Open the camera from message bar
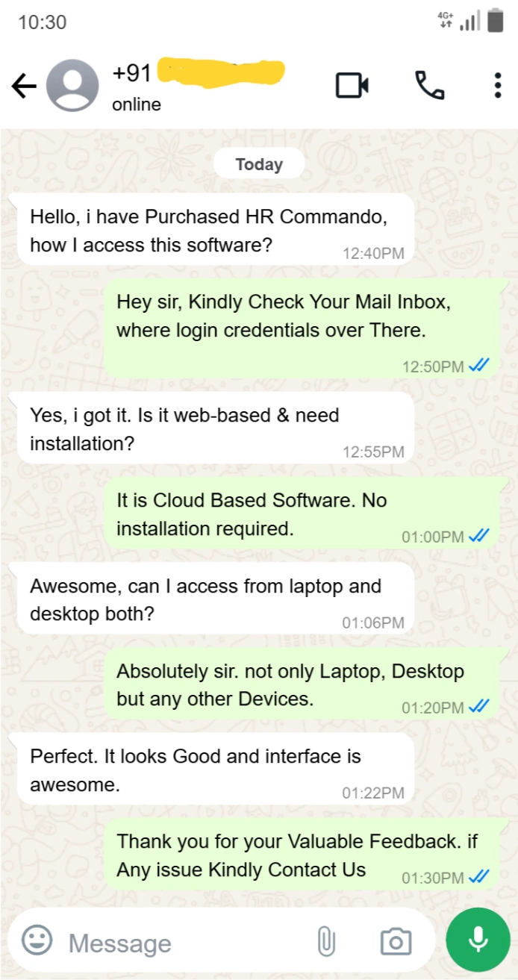 (x=396, y=942)
